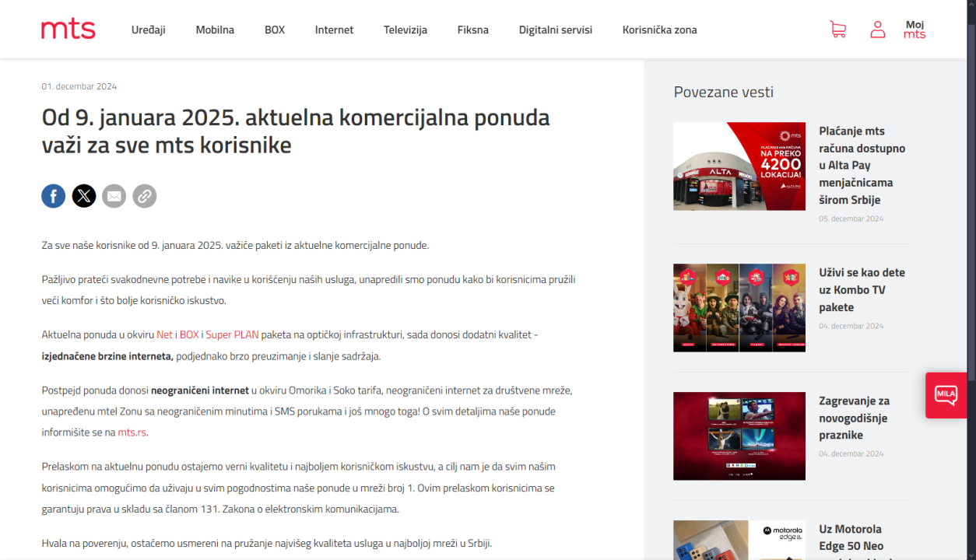Share the article on Facebook
976x560 pixels.
tap(54, 196)
